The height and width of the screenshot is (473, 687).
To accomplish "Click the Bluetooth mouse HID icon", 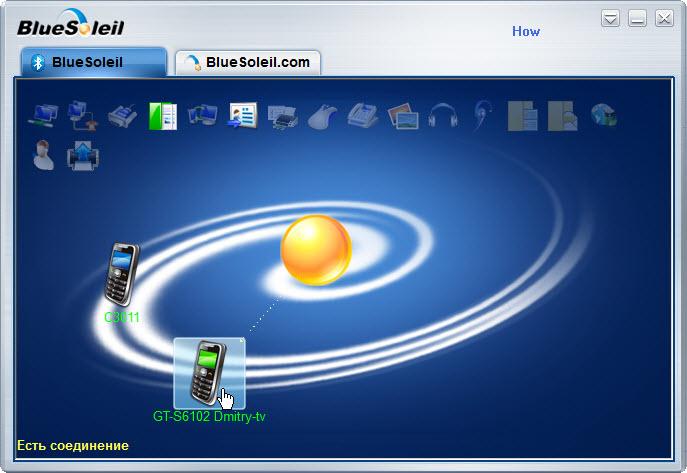I will pyautogui.click(x=322, y=116).
